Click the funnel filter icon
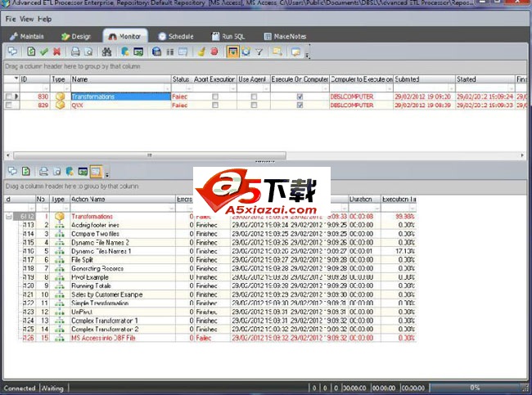The width and height of the screenshot is (532, 395). point(259,52)
